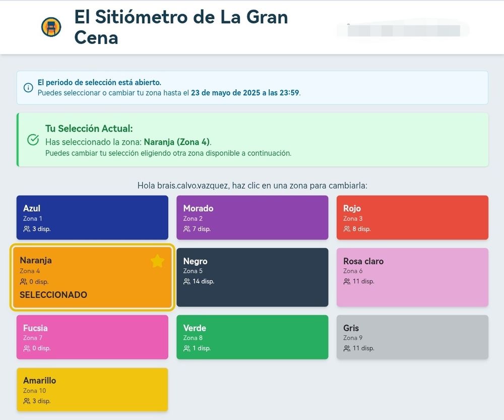
Task: Click the green checkmark selection icon
Action: point(33,140)
